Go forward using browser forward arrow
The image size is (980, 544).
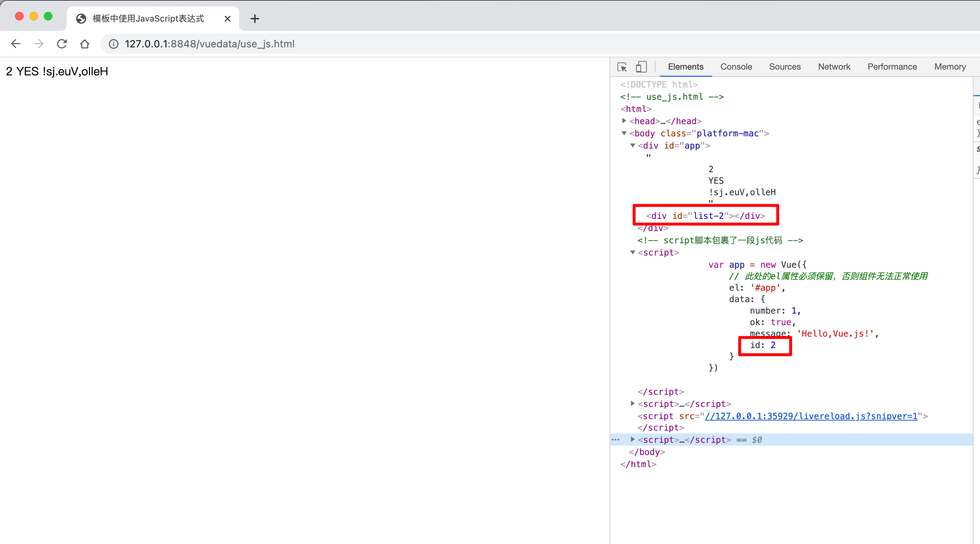[x=38, y=44]
